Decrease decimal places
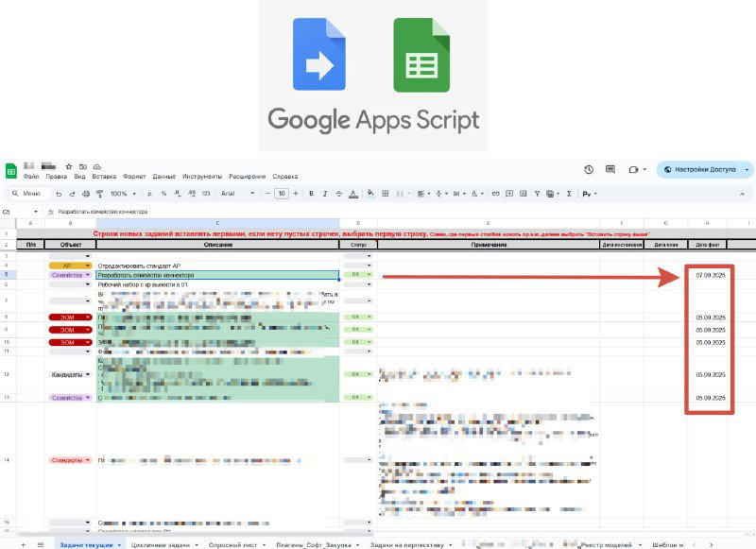Image resolution: width=756 pixels, height=549 pixels. pos(178,194)
